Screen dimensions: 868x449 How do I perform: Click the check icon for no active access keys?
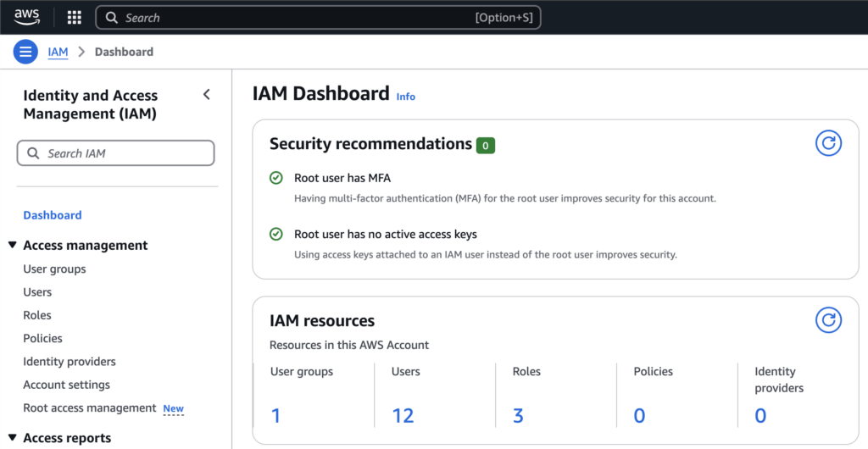click(275, 234)
